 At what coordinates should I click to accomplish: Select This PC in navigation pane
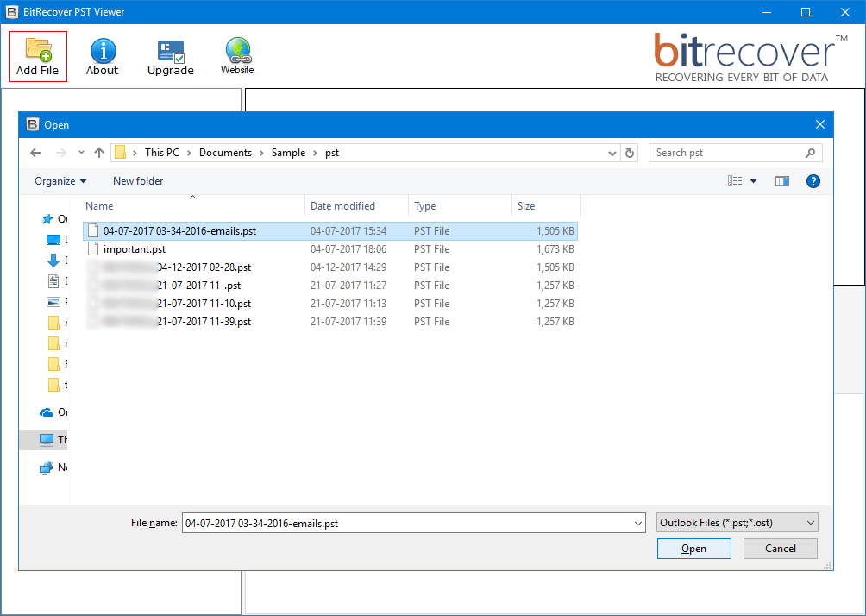(x=44, y=440)
